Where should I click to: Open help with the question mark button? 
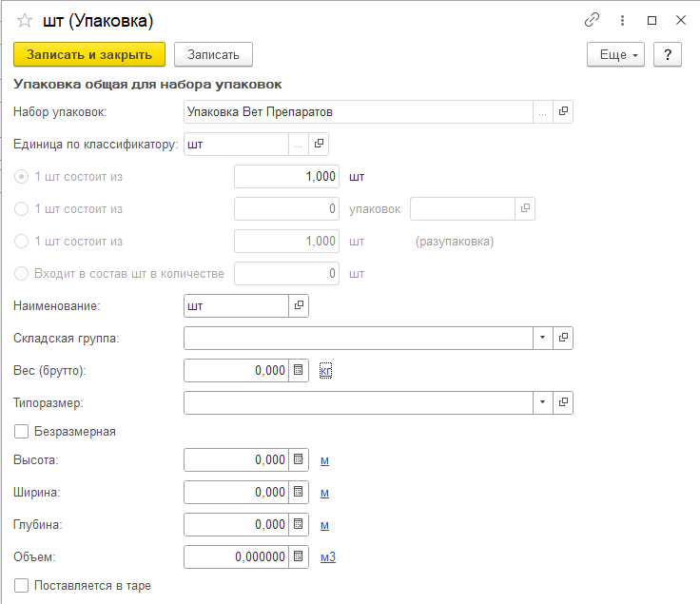click(x=668, y=55)
